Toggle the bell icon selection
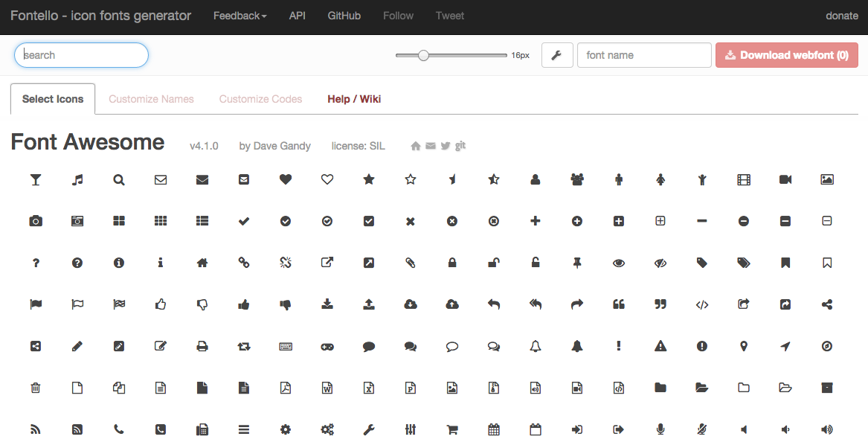Image resolution: width=868 pixels, height=445 pixels. click(536, 345)
